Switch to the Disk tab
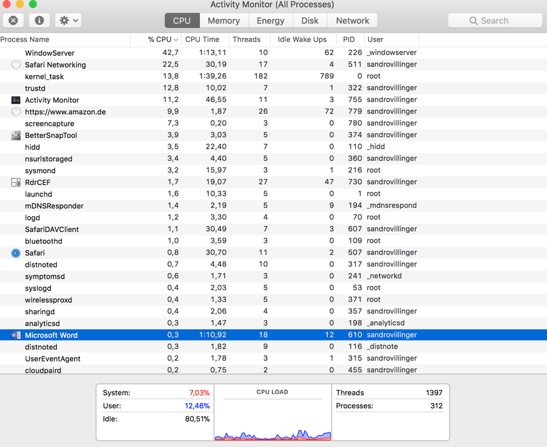 click(x=310, y=21)
